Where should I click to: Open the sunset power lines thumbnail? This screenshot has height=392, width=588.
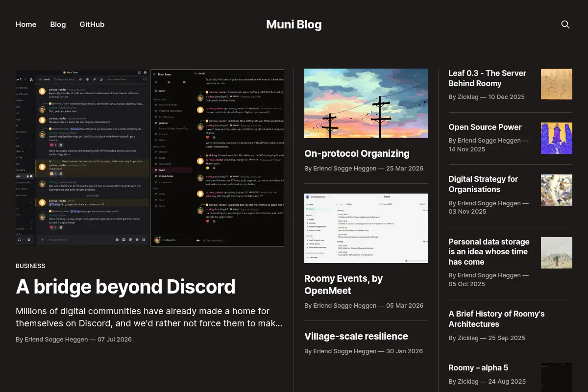click(366, 103)
